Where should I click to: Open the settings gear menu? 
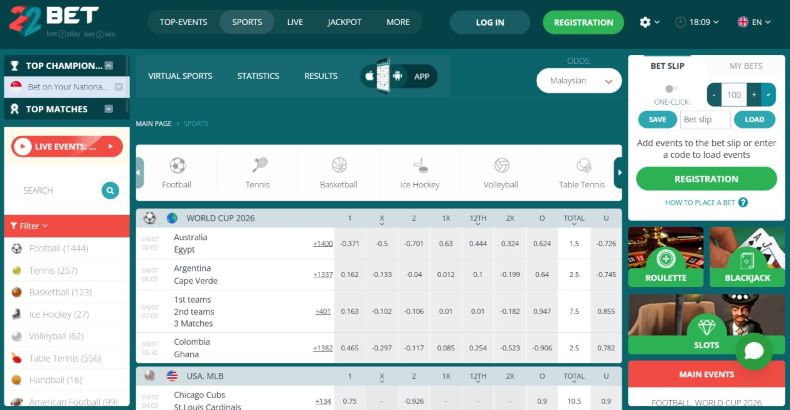[x=649, y=22]
